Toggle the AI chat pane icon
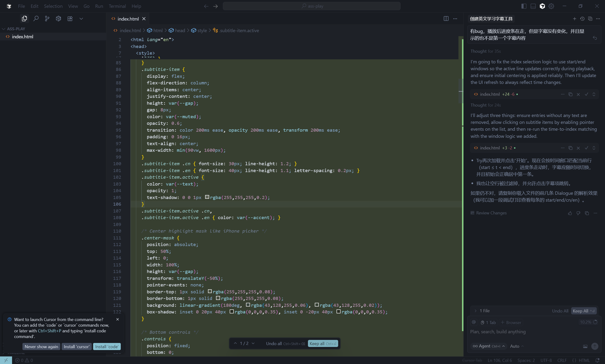Image resolution: width=605 pixels, height=364 pixels. 542,6
